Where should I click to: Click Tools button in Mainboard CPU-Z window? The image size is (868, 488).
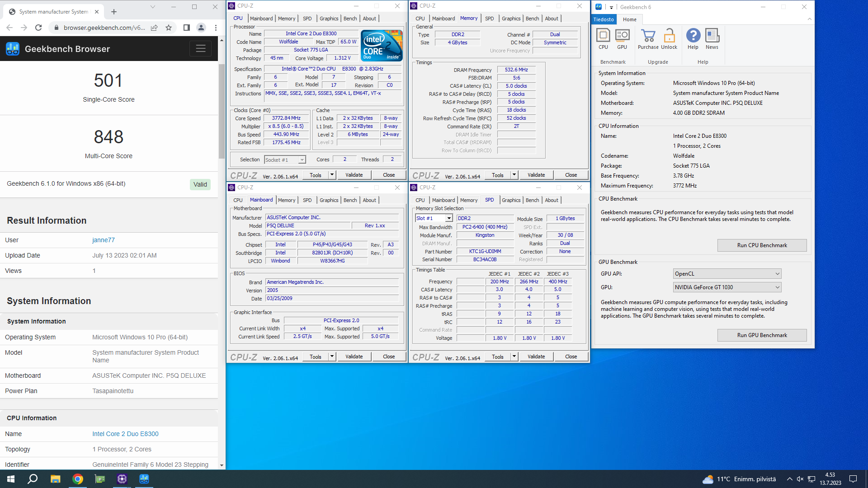316,357
